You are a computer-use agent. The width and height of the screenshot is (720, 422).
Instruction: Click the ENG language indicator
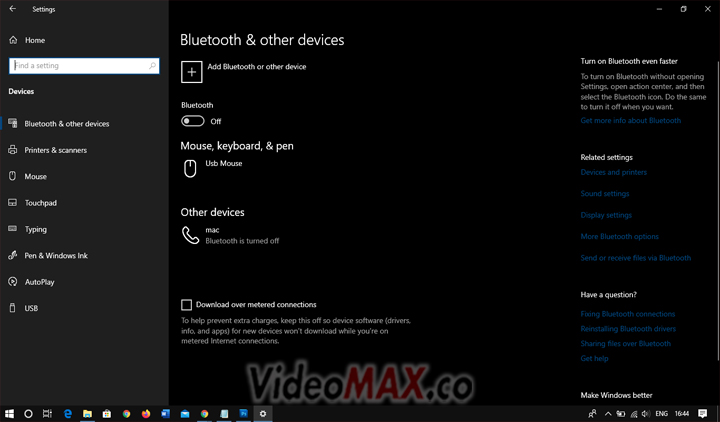(x=662, y=414)
